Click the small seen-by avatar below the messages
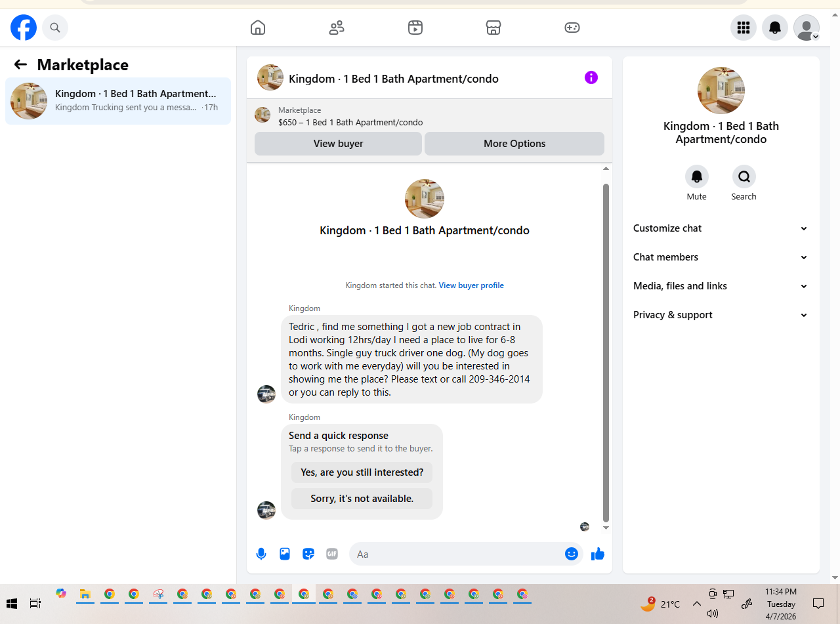The image size is (840, 624). [585, 526]
